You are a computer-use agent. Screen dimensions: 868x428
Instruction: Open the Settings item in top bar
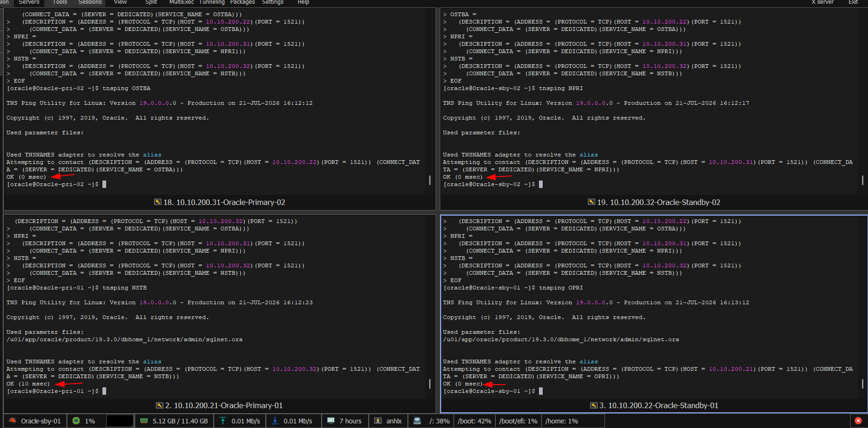pos(273,2)
